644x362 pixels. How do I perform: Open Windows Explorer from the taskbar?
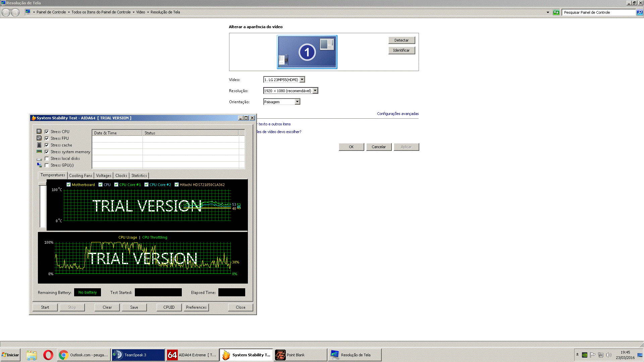click(32, 355)
